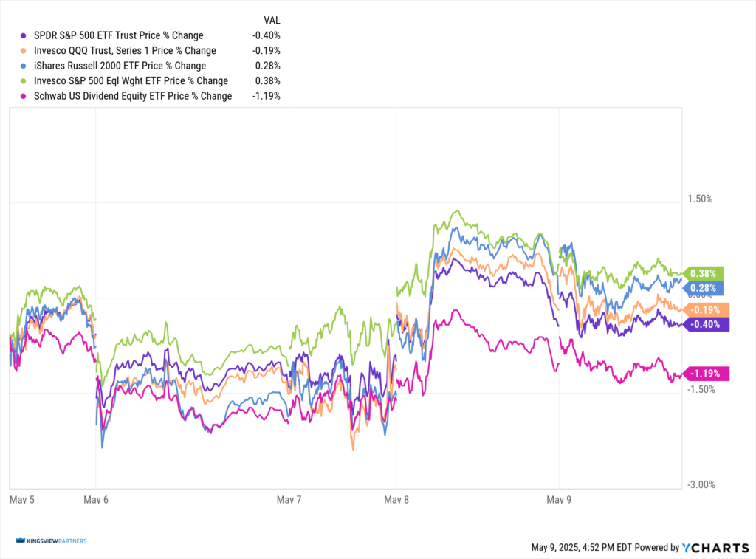
Task: Select the SPDR S&P 500 ETF Trust label
Action: pyautogui.click(x=118, y=35)
